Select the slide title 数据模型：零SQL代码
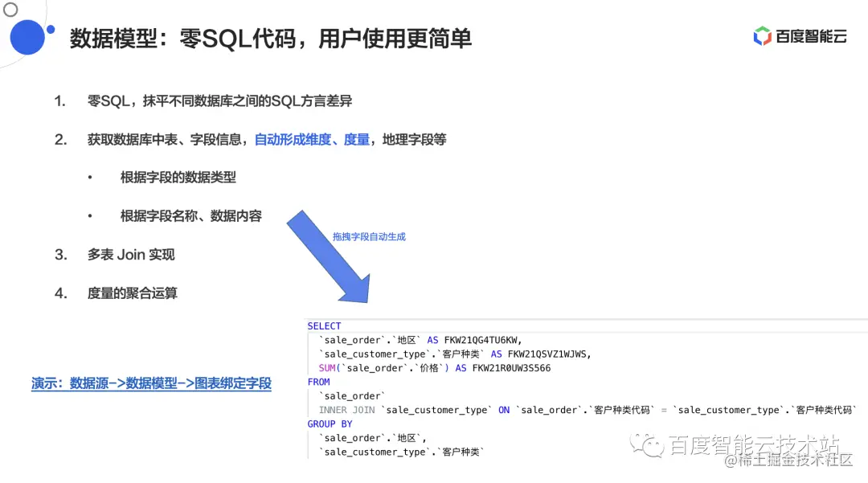 tap(182, 39)
